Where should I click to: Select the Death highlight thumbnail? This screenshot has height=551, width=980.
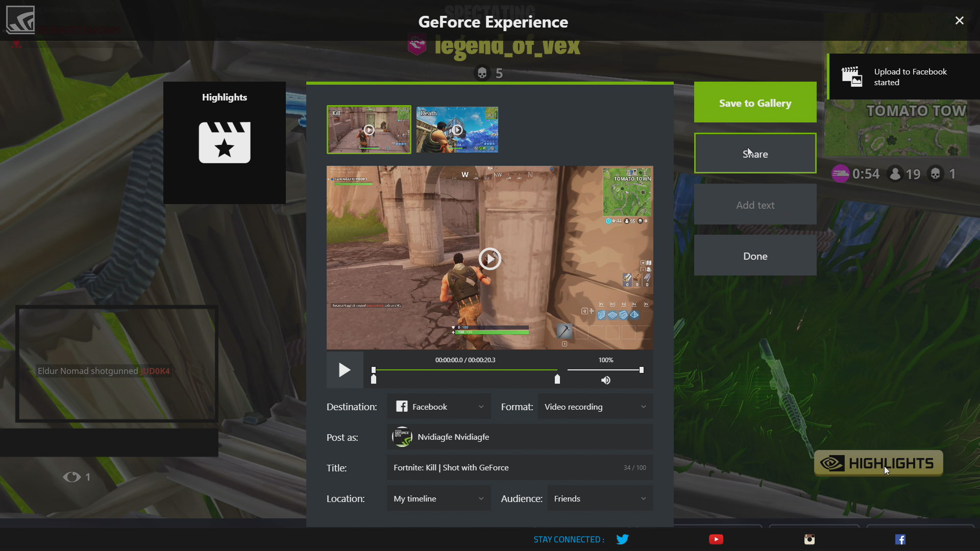tap(456, 129)
